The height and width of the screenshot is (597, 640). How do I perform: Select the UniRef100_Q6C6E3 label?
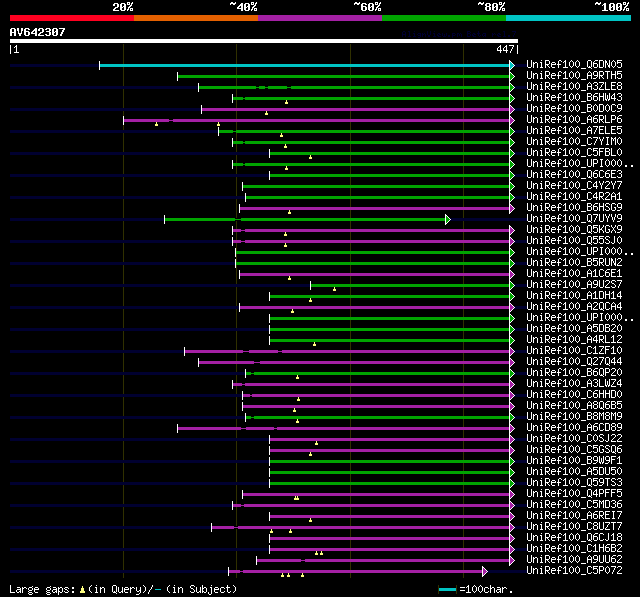[574, 175]
